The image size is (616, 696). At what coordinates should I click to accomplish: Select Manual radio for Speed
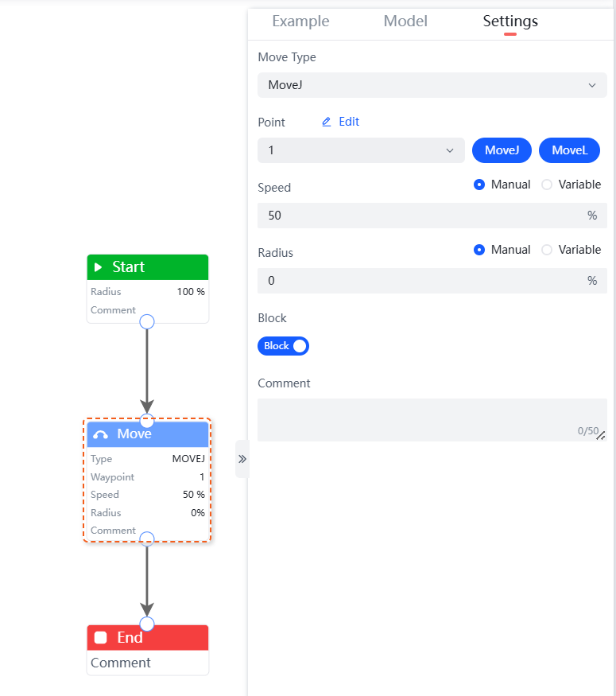pyautogui.click(x=479, y=185)
